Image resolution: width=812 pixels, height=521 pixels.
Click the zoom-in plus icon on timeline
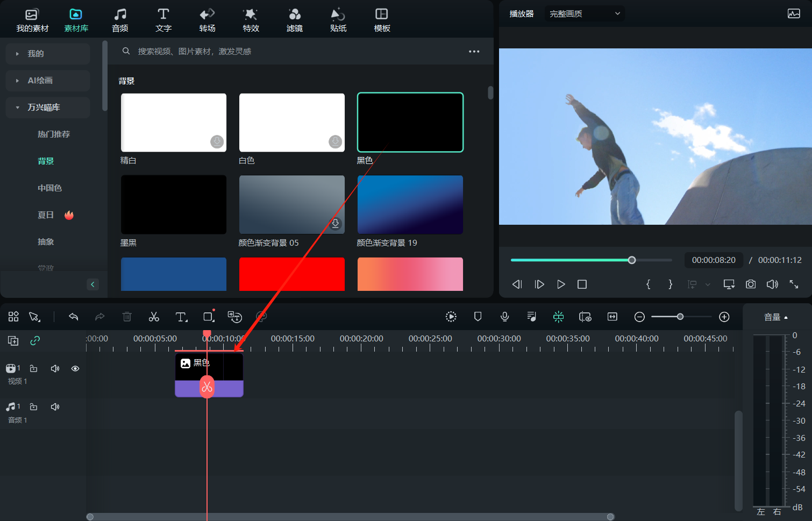point(724,317)
